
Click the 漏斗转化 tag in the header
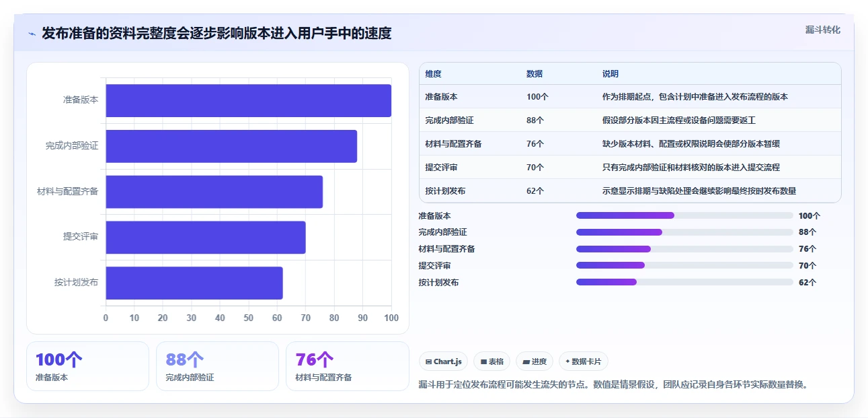point(822,30)
